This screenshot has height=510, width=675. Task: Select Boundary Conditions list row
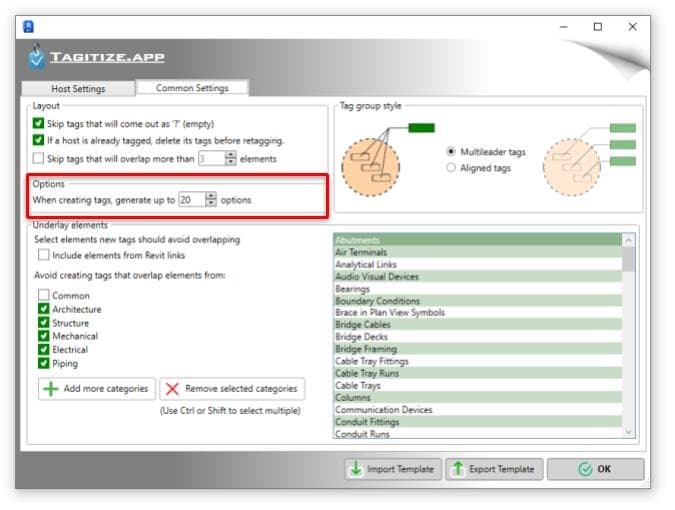coord(478,301)
